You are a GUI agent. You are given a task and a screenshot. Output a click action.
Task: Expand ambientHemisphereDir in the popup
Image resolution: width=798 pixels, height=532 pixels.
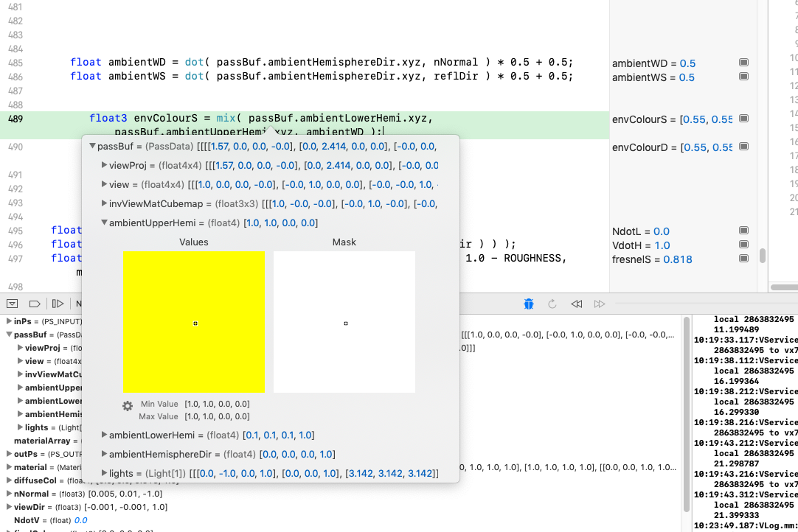click(104, 454)
